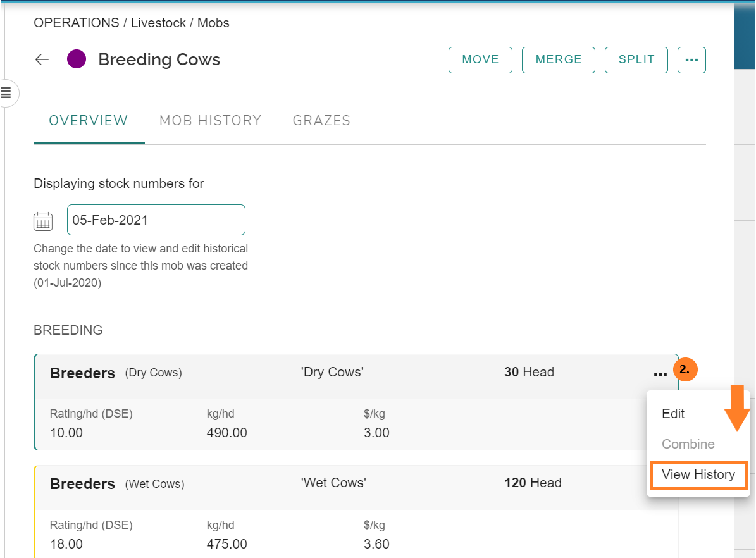Go back using the left arrow icon
756x558 pixels.
click(x=42, y=59)
